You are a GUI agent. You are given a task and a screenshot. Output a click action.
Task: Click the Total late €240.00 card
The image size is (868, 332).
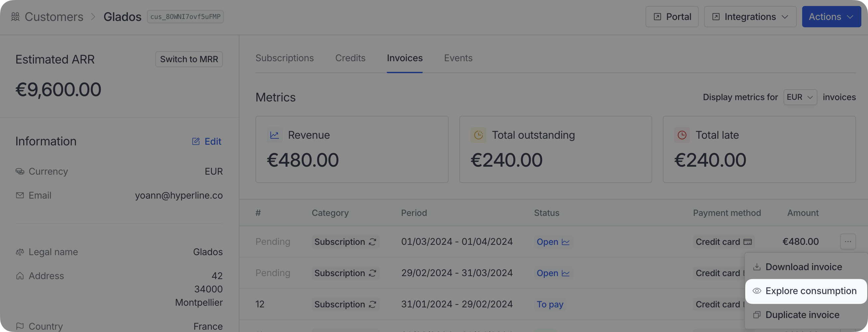[759, 149]
